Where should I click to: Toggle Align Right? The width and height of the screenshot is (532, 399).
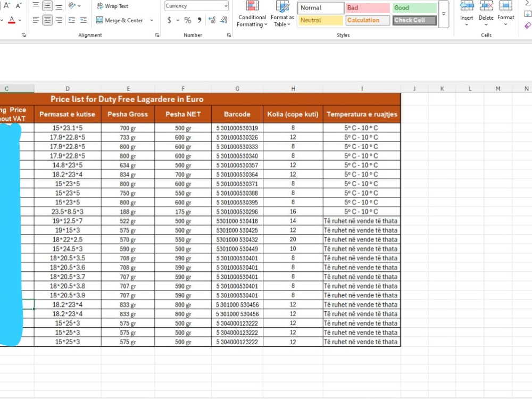coord(59,20)
